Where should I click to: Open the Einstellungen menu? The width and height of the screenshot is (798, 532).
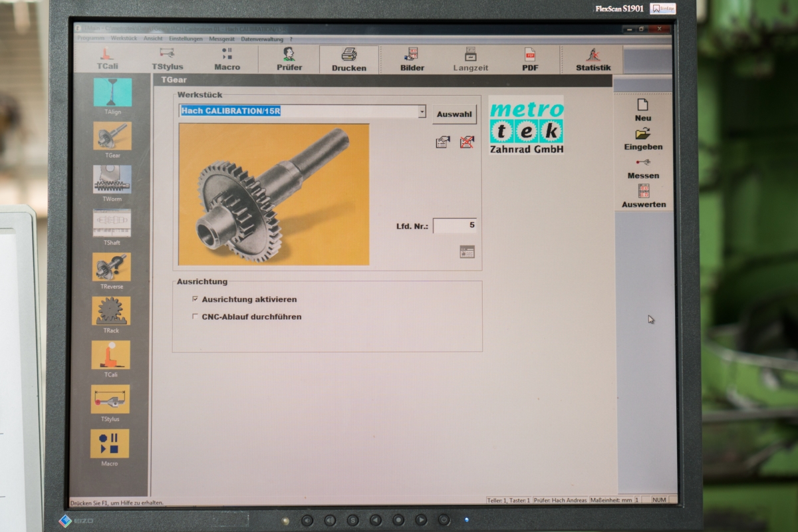[x=186, y=39]
